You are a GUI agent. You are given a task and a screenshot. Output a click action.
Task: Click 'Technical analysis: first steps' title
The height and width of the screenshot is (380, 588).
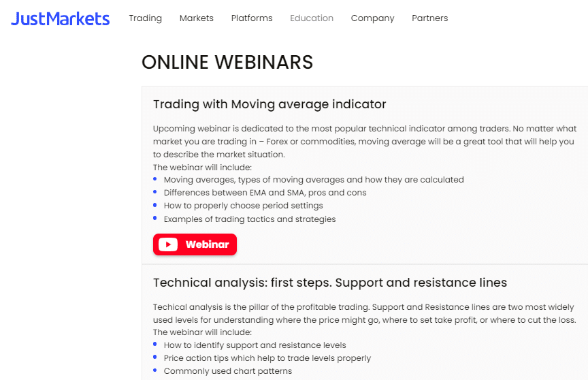(x=329, y=283)
